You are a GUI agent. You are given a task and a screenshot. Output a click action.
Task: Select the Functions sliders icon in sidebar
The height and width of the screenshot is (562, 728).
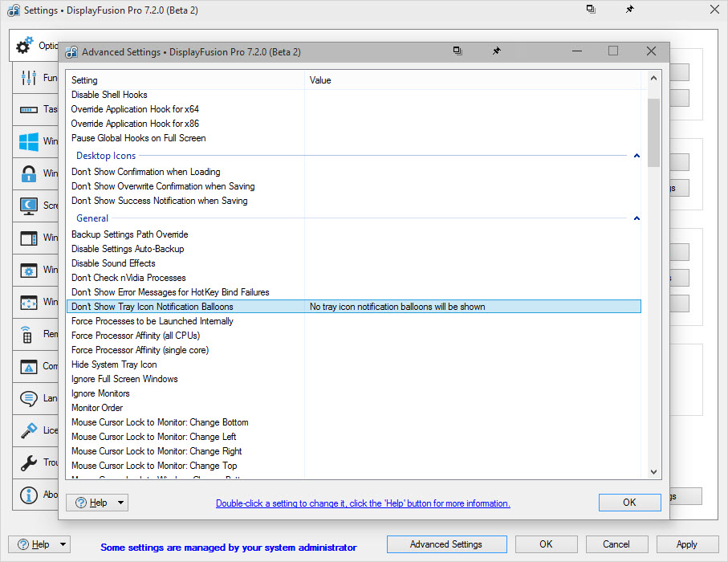tap(29, 78)
